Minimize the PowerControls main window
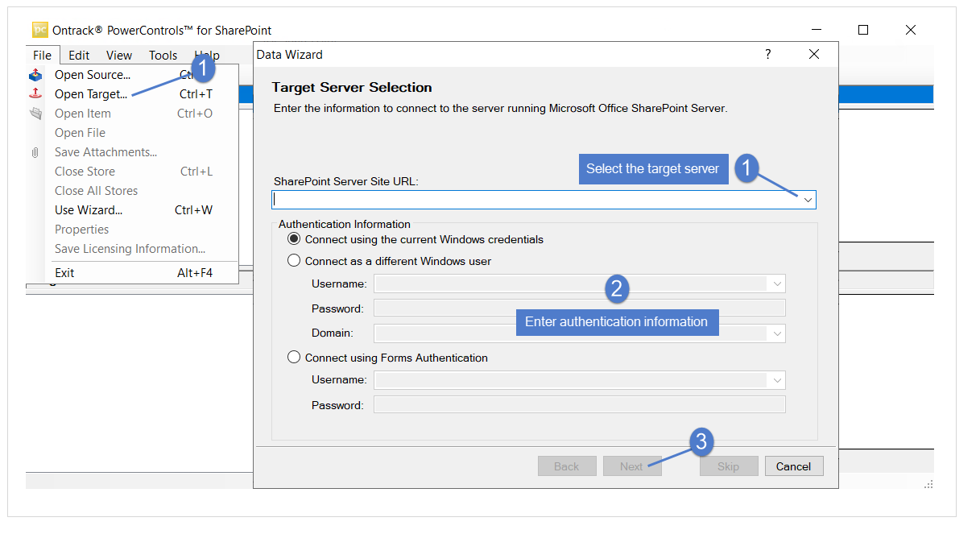This screenshot has height=534, width=980. click(817, 30)
